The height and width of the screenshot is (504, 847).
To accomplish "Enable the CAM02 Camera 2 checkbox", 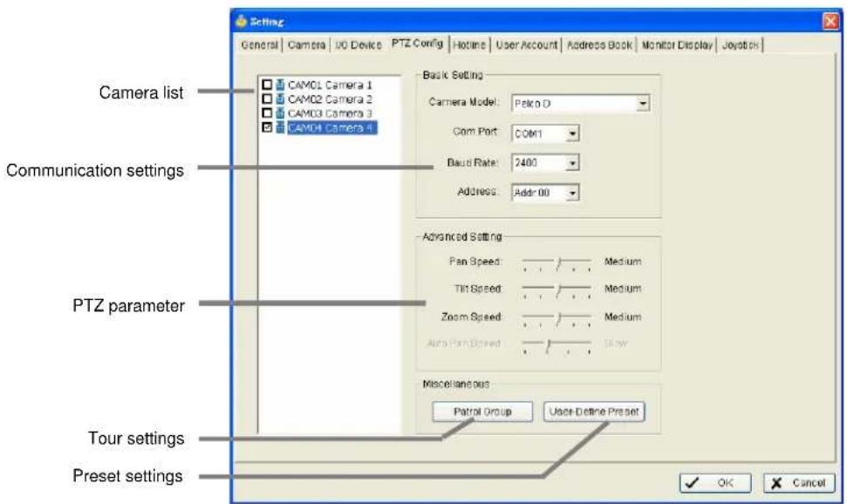I will (267, 99).
